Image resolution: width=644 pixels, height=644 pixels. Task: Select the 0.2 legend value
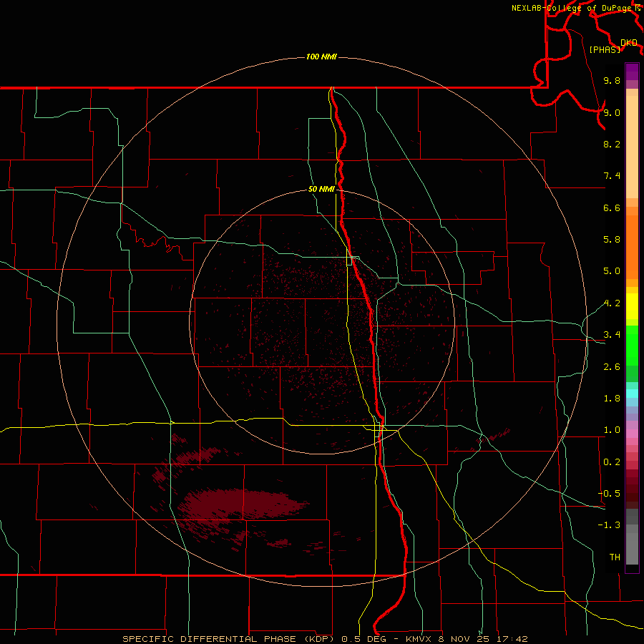tap(612, 462)
